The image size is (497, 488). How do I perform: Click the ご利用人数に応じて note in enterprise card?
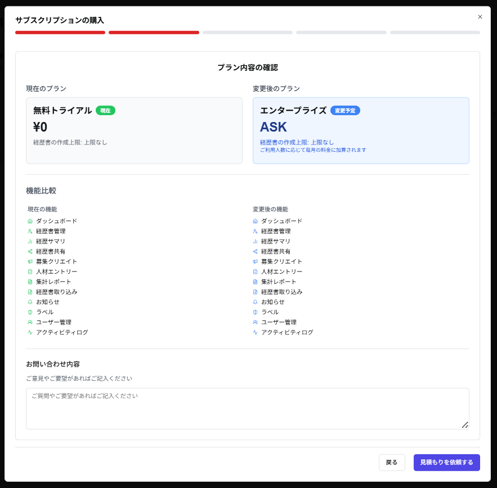[x=313, y=150]
